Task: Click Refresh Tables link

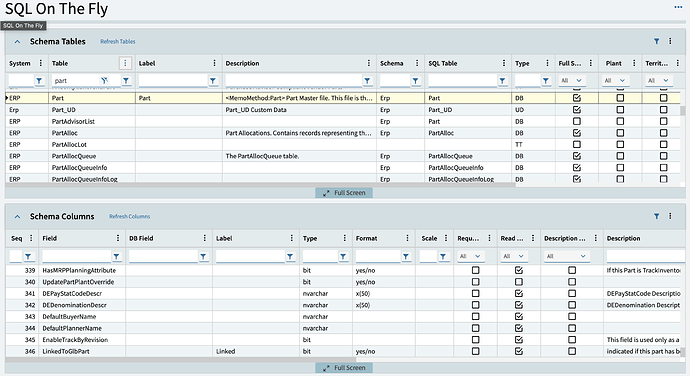Action: coord(117,41)
